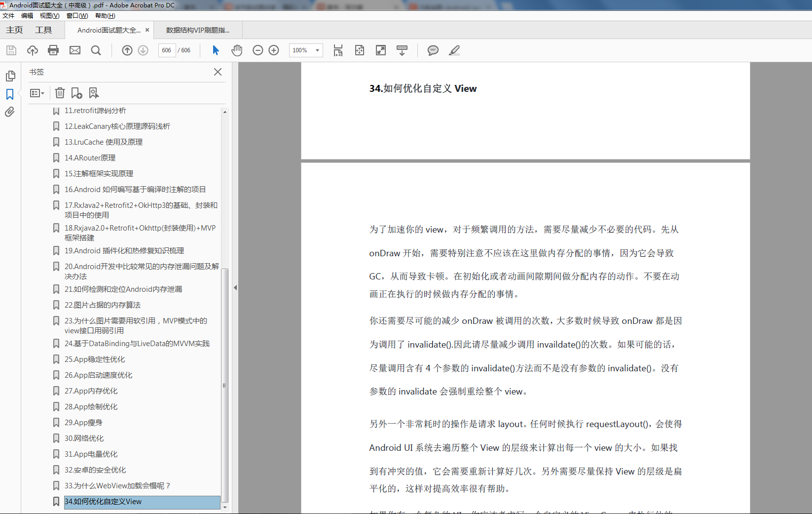Viewport: 812px width, 514px height.
Task: Open the 帮助 menu
Action: [x=105, y=16]
